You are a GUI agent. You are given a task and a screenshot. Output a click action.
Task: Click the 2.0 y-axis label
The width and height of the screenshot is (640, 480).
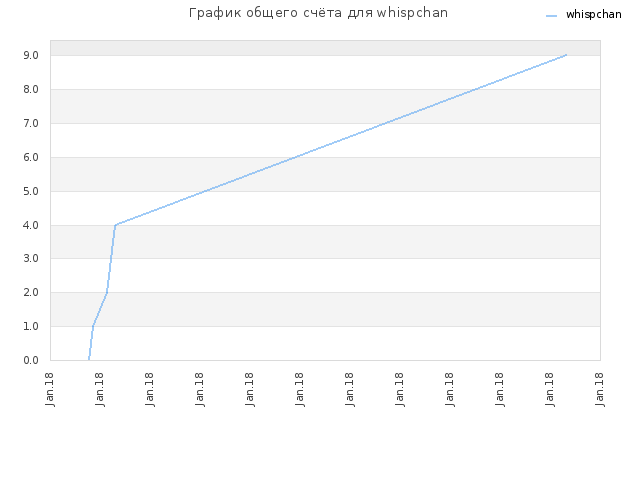click(x=31, y=292)
